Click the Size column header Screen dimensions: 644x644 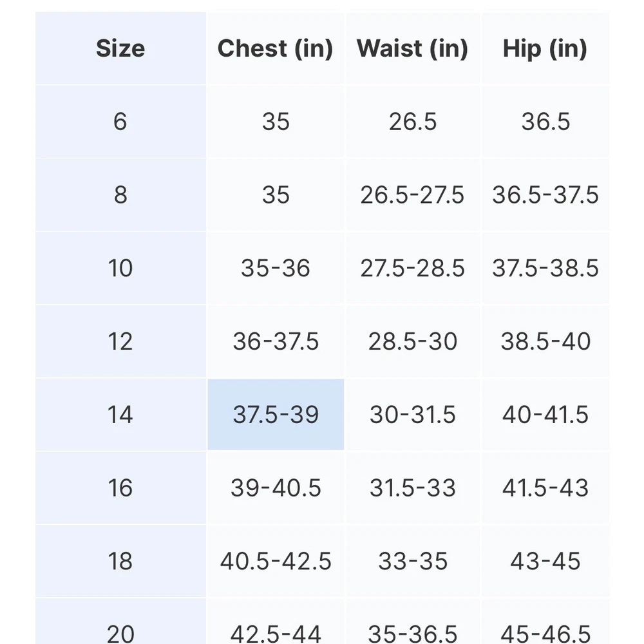coord(120,48)
